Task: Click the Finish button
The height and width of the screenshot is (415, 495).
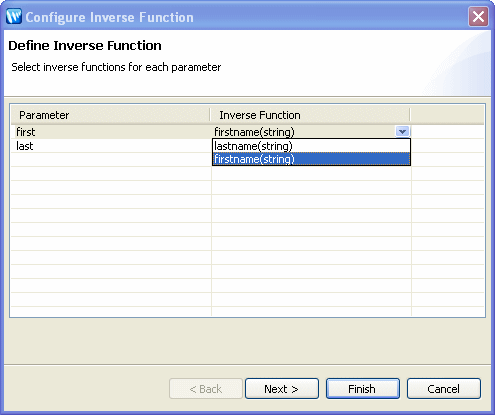Action: coord(363,389)
